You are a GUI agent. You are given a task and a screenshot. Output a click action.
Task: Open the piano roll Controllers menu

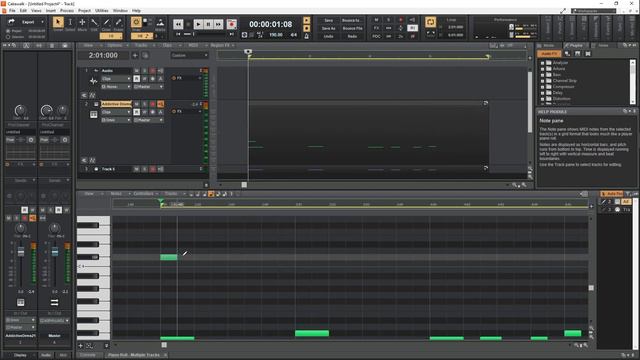pyautogui.click(x=144, y=194)
